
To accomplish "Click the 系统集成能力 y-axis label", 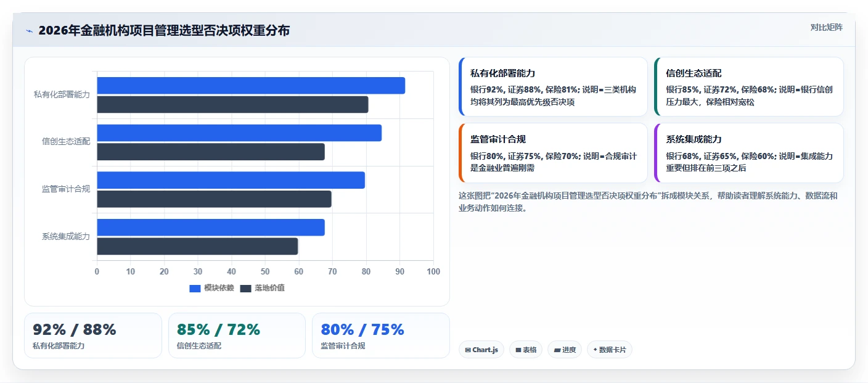I will coord(66,236).
